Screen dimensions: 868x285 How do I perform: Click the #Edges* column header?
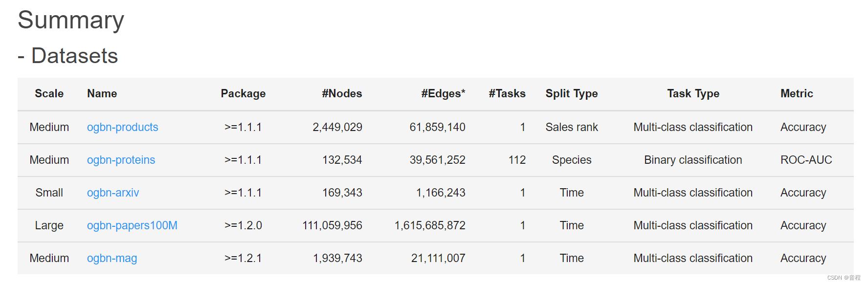click(443, 94)
